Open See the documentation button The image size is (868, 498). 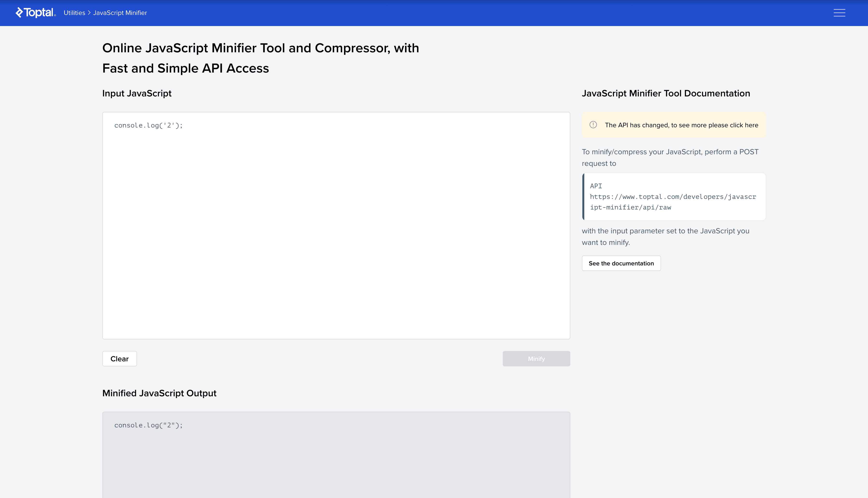tap(621, 263)
